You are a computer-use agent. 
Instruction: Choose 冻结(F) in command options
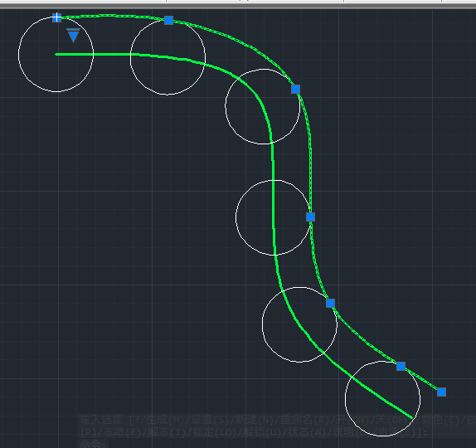(x=122, y=432)
